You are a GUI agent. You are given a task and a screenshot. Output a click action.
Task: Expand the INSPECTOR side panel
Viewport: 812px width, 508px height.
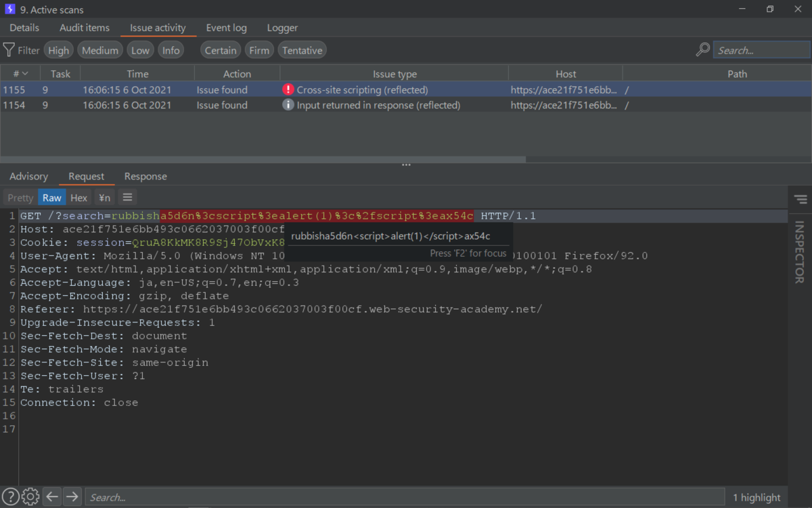click(x=799, y=252)
